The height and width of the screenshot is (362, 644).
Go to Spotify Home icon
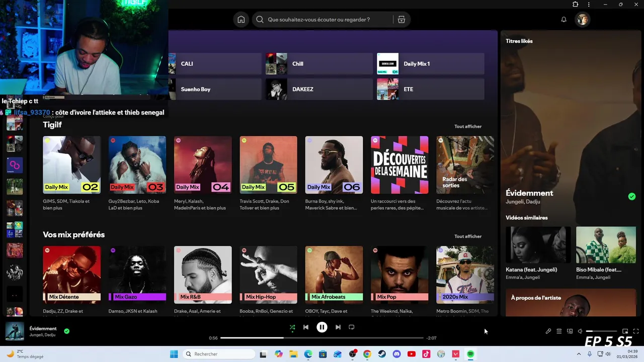pos(241,20)
